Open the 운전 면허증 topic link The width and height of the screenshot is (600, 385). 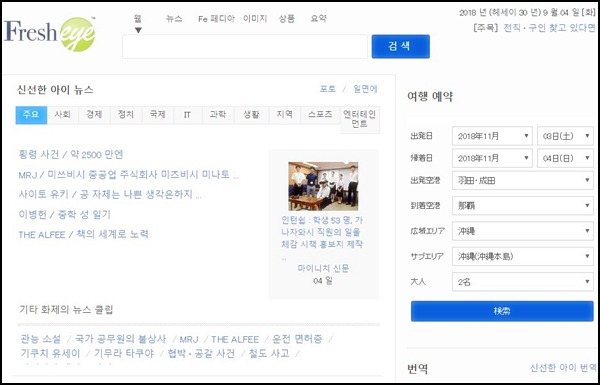click(297, 339)
